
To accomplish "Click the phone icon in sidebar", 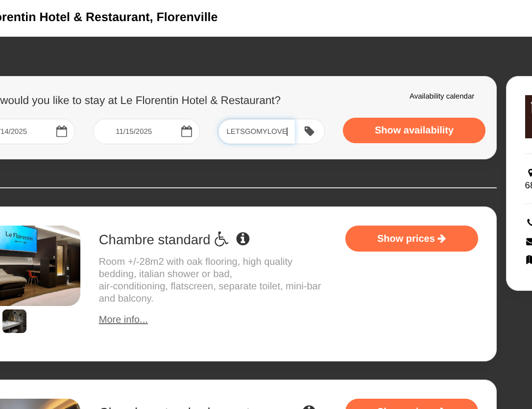I will (x=530, y=223).
